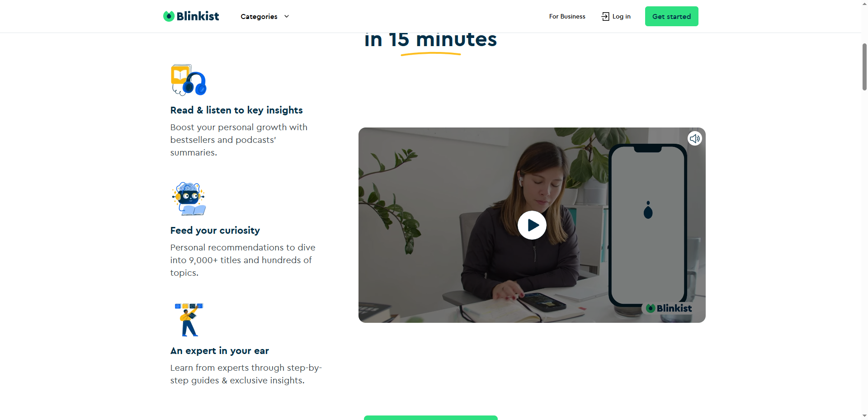Click the book and headphones illustration
The height and width of the screenshot is (420, 868).
(x=189, y=80)
